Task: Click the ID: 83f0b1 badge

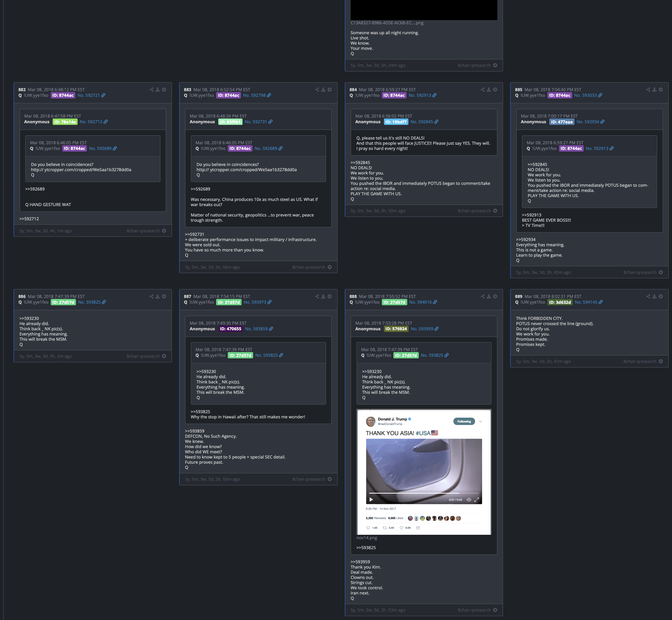Action: (x=230, y=122)
